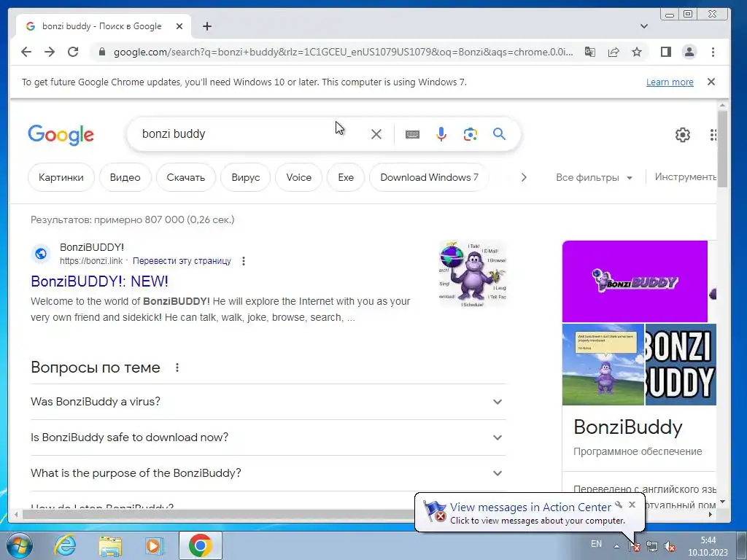
Task: Open a new tab with plus button
Action: click(x=206, y=26)
